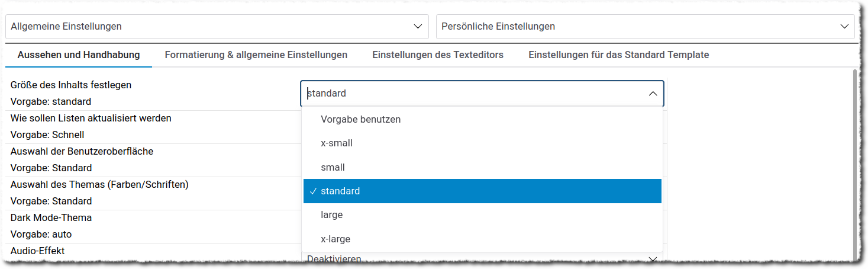Switch to the Aussehen und Handhabung tab
The width and height of the screenshot is (868, 269).
[79, 55]
